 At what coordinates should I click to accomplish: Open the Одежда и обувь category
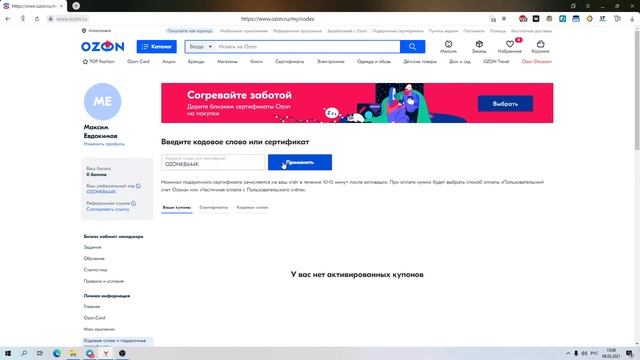tap(374, 62)
